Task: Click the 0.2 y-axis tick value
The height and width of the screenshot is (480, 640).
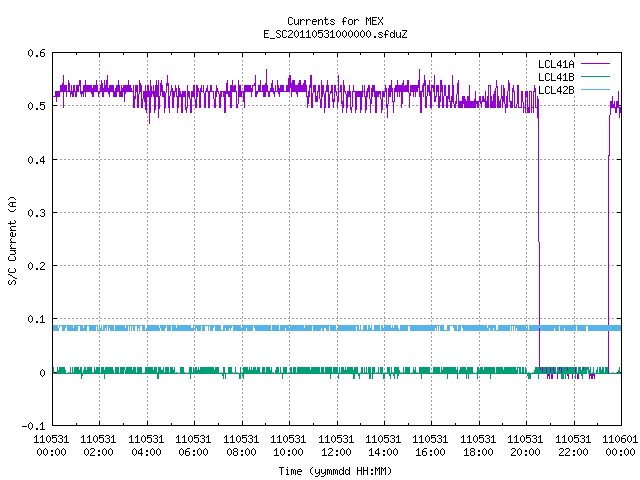Action: click(x=36, y=266)
